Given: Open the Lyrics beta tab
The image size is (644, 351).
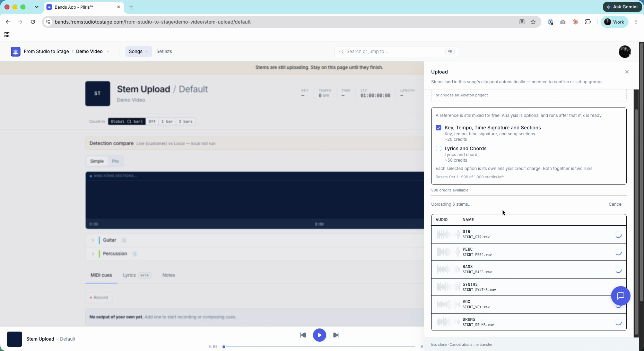Looking at the screenshot, I should click(x=137, y=275).
